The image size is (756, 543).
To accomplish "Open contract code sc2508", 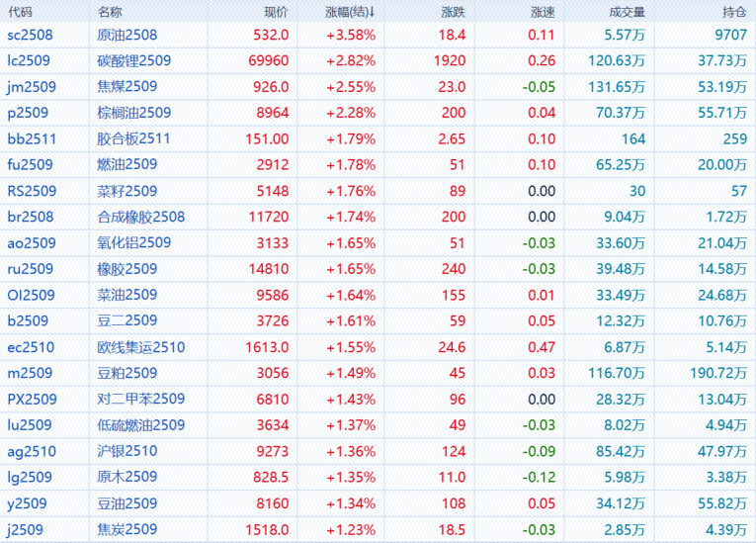I will click(31, 35).
